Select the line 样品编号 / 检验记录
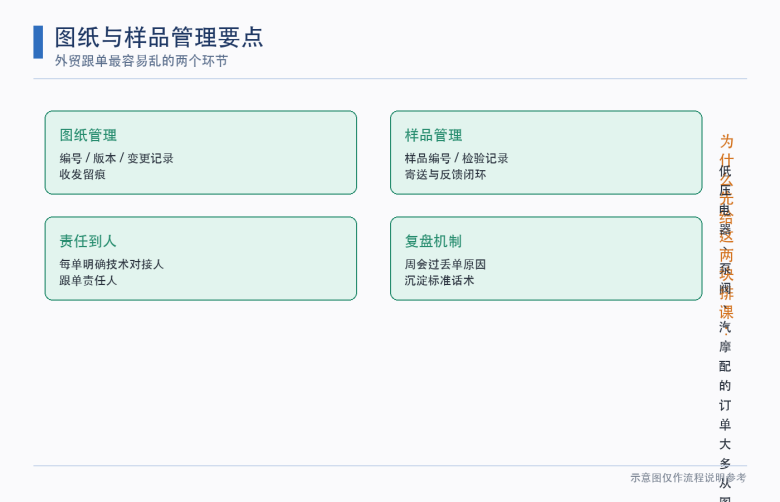This screenshot has height=502, width=780. coord(456,159)
